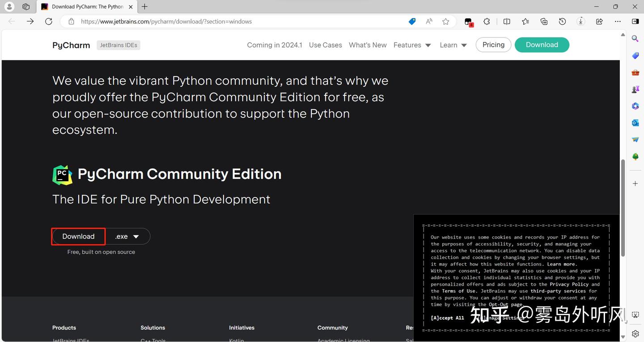Open Downloads from the browser toolbar

pyautogui.click(x=580, y=21)
